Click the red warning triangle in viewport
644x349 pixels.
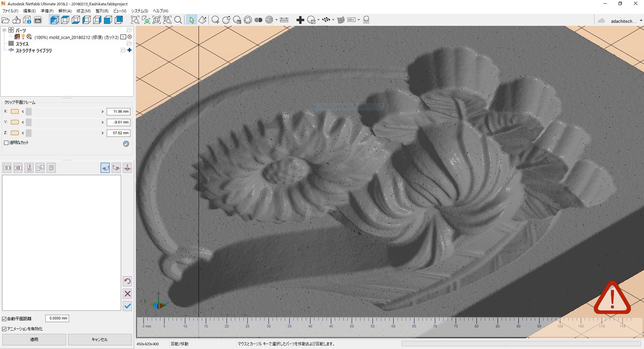coord(611,297)
